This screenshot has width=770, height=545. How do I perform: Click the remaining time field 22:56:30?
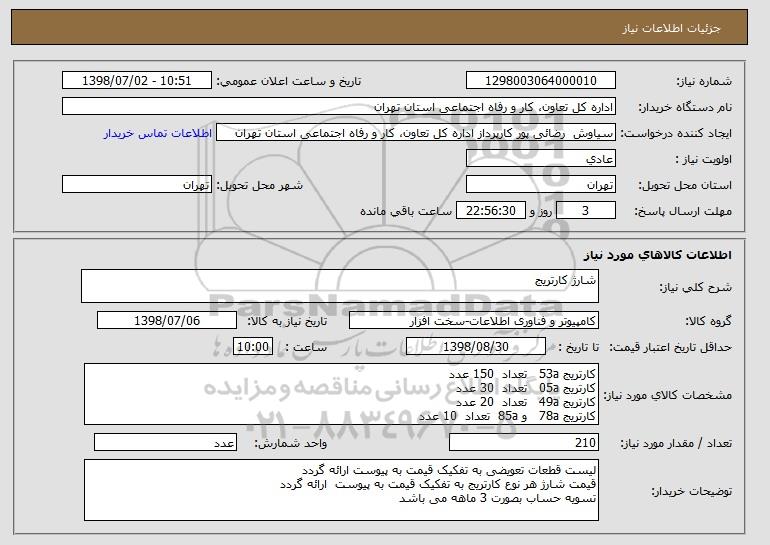[491, 211]
